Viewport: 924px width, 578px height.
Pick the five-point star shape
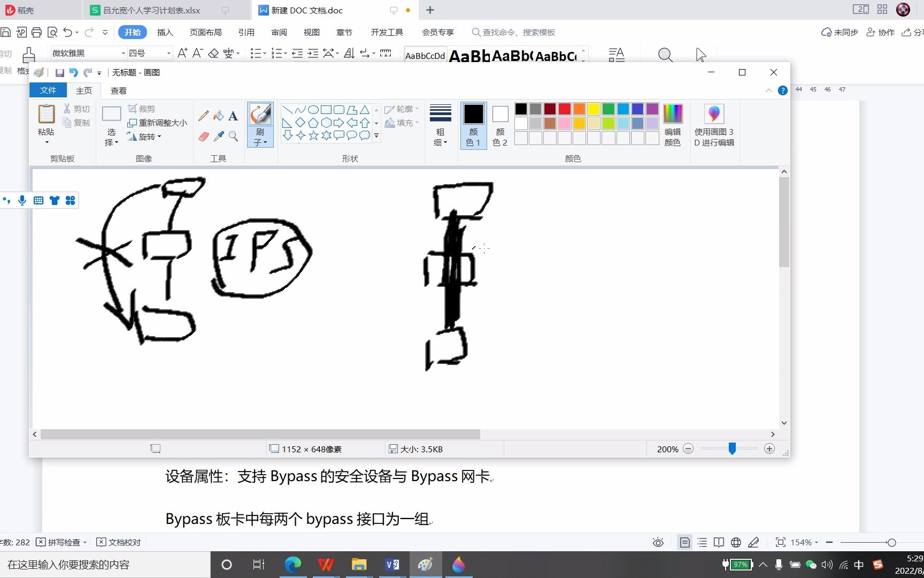(x=313, y=135)
